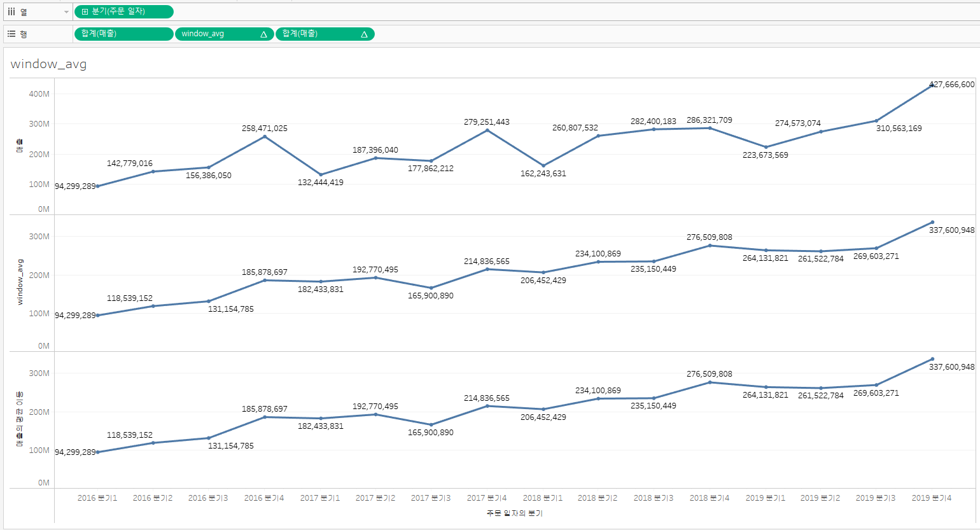Click data label 223,673,569 in top chart
The image size is (980, 530).
[766, 155]
